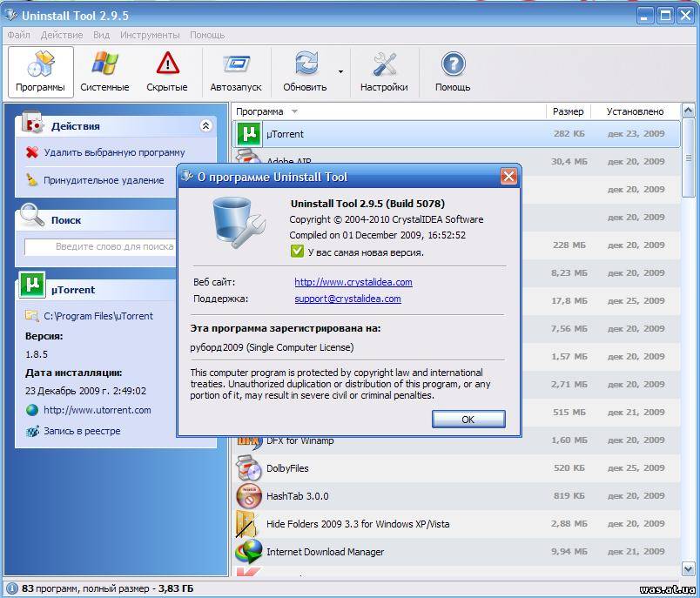Click the trash bin wrench logo
The height and width of the screenshot is (598, 700).
coord(238,222)
